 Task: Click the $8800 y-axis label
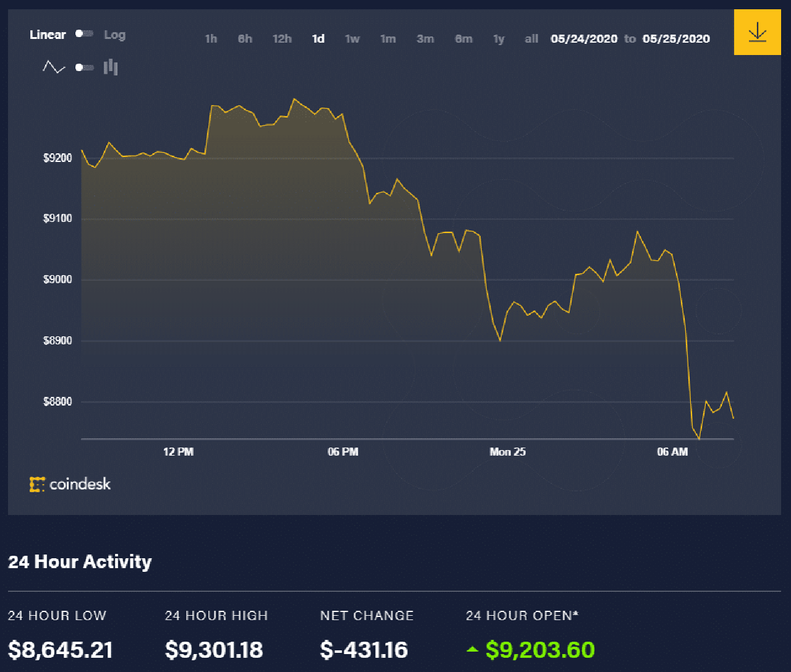click(x=57, y=402)
